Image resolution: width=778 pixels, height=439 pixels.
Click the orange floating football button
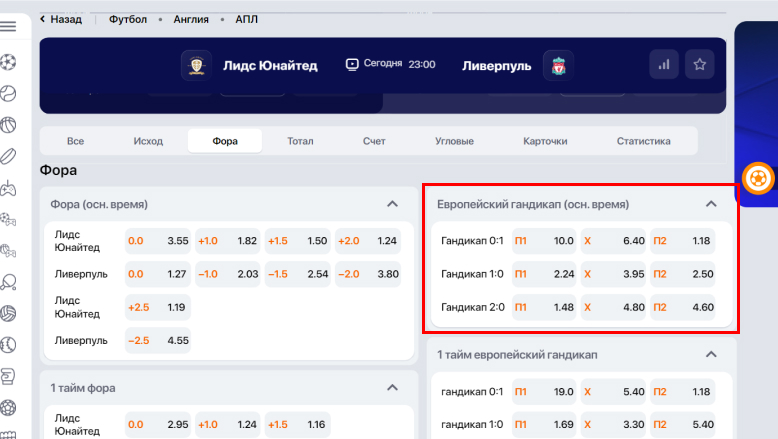point(758,179)
